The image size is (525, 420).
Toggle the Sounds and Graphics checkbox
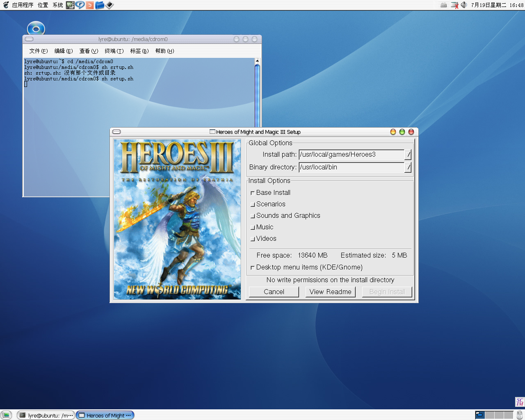[253, 216]
